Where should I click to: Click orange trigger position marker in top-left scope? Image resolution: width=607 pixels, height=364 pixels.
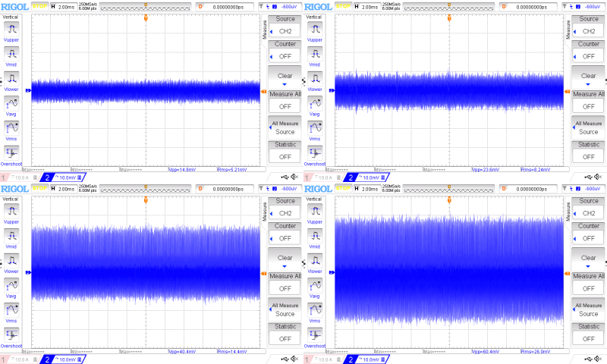tap(146, 17)
